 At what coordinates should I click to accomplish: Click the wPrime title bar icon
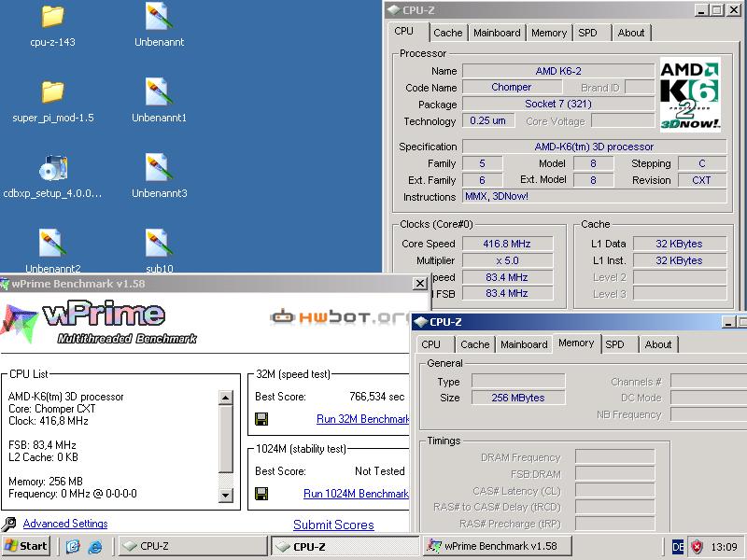coord(5,285)
